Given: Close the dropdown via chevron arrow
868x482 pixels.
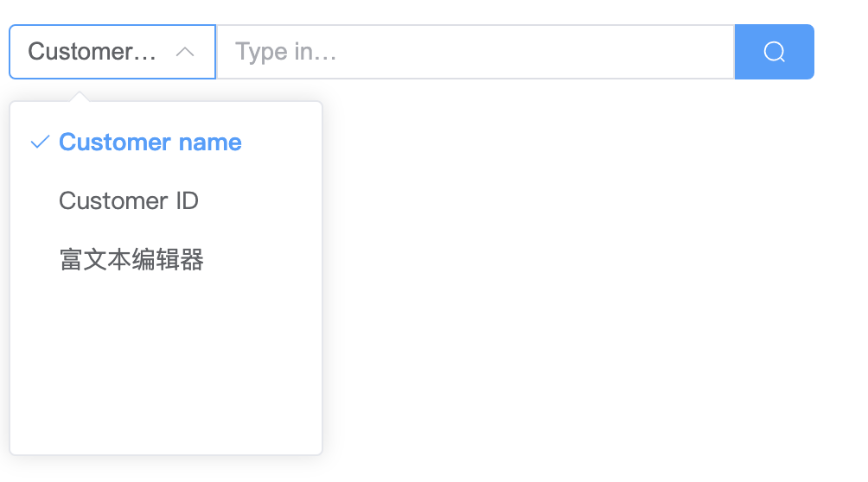Looking at the screenshot, I should coord(185,52).
